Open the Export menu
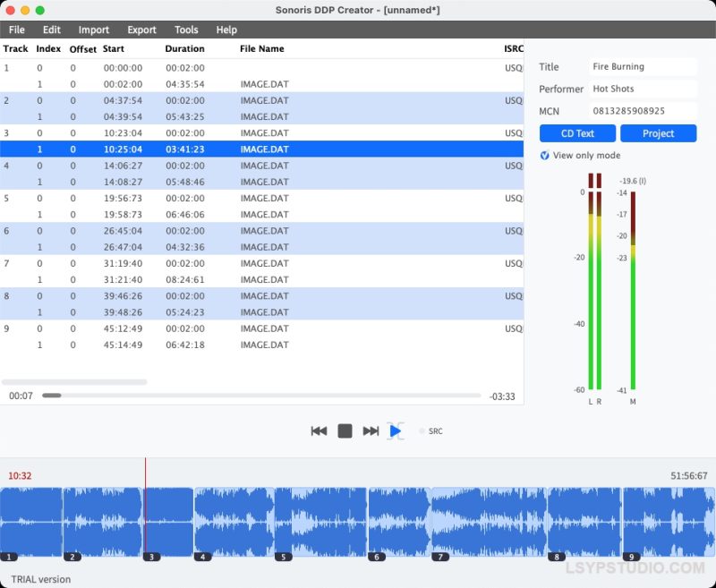This screenshot has width=716, height=588. (141, 29)
